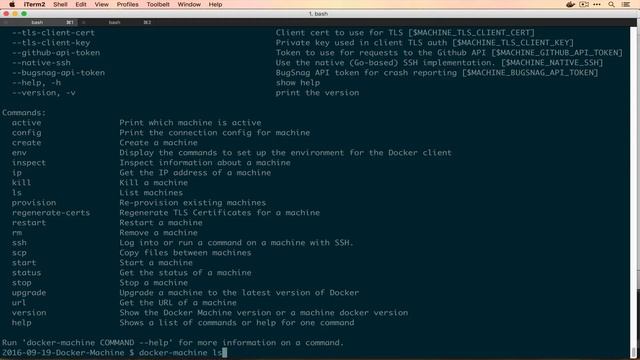Click the 'upgrade' command name

pyautogui.click(x=29, y=293)
